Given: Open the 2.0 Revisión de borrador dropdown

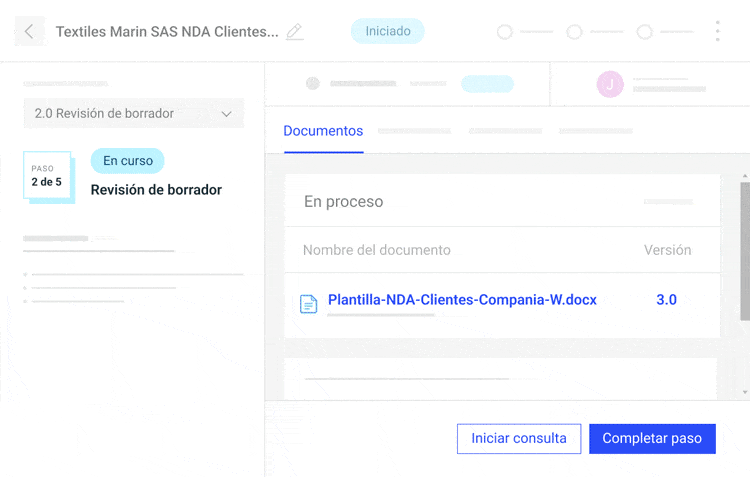Looking at the screenshot, I should [134, 113].
